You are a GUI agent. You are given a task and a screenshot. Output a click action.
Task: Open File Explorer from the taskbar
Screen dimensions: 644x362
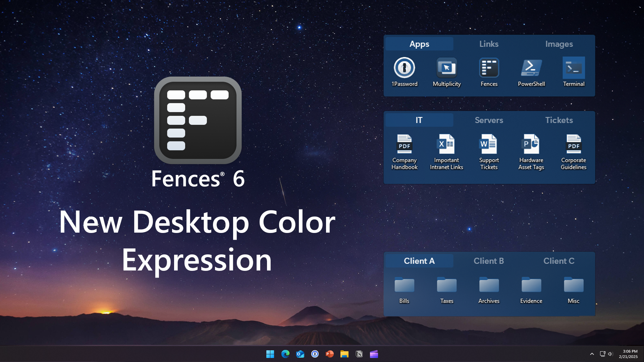(344, 354)
